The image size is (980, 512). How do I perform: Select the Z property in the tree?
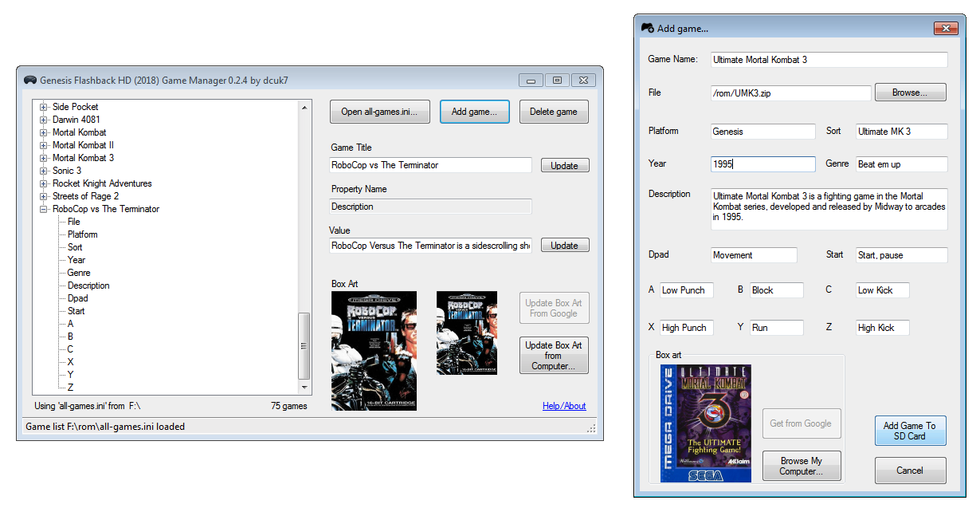(71, 388)
